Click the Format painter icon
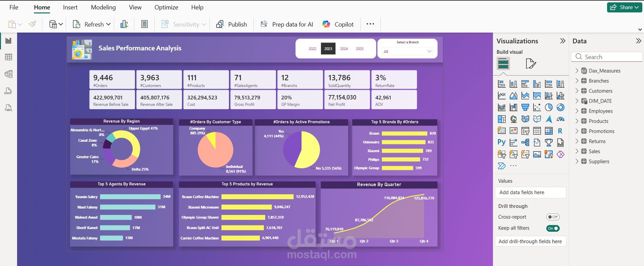Viewport: 644px width, 266px height. click(32, 24)
